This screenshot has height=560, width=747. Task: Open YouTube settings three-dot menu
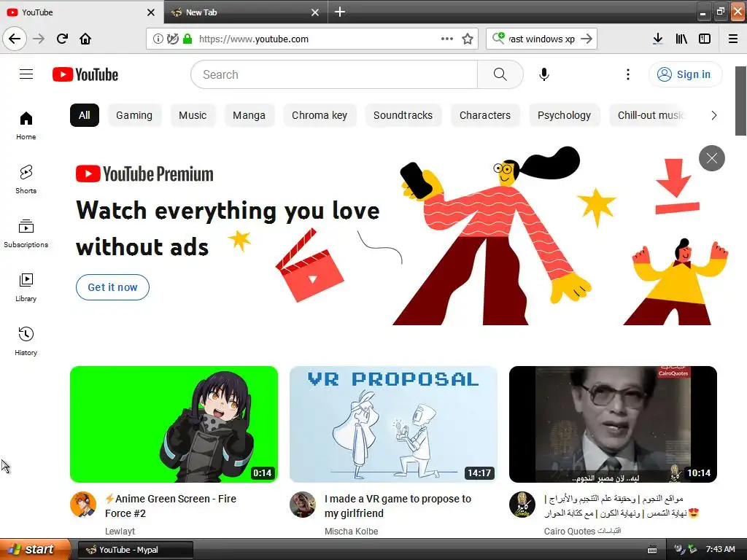(628, 74)
